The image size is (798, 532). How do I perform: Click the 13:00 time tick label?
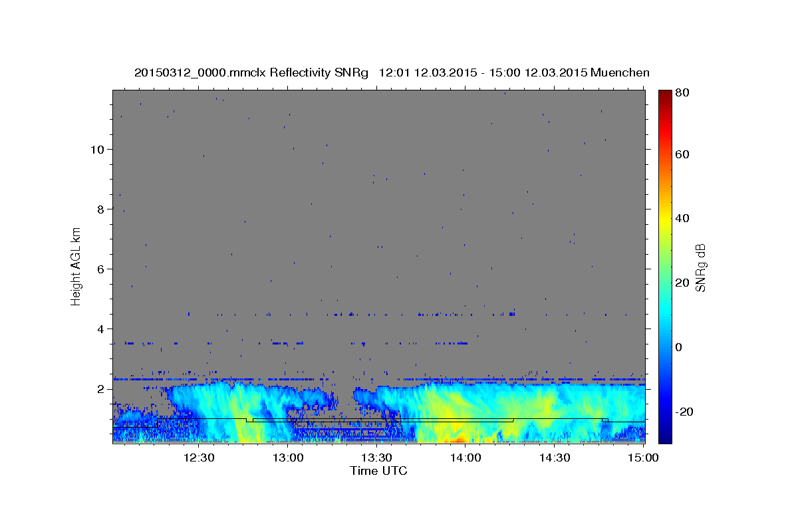tap(289, 458)
